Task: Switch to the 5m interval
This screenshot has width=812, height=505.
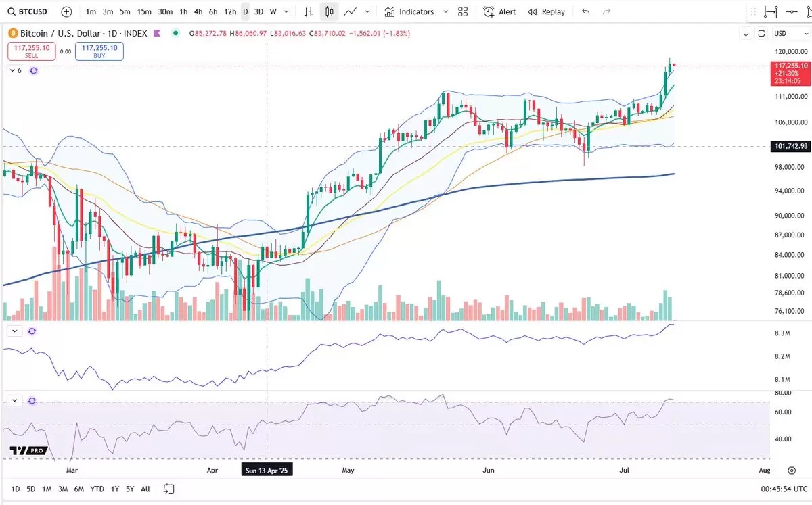Action: [125, 11]
